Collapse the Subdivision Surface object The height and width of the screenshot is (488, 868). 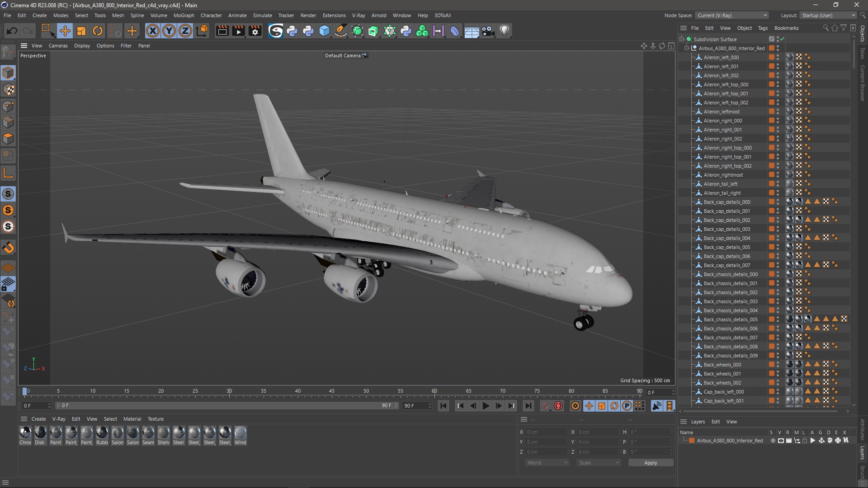coord(682,39)
